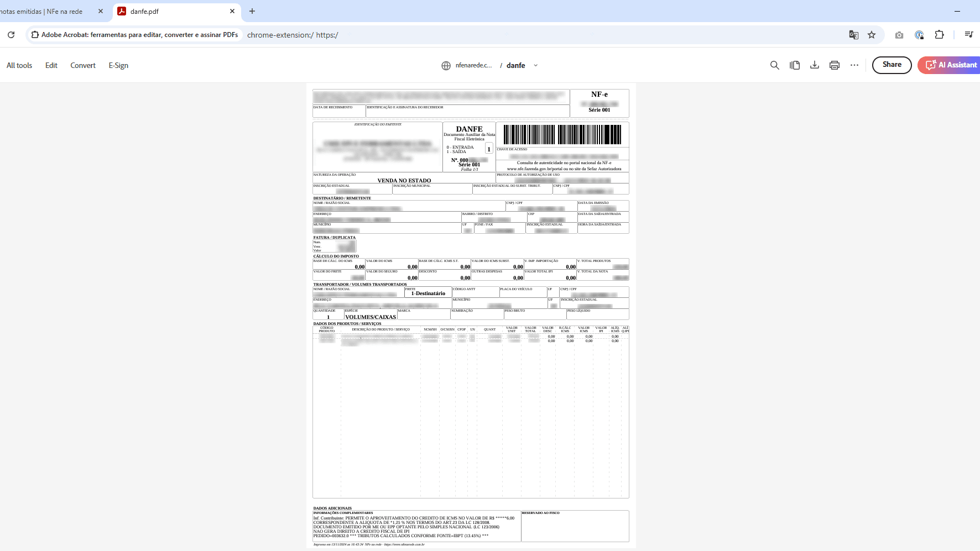Click the Share button

(892, 65)
